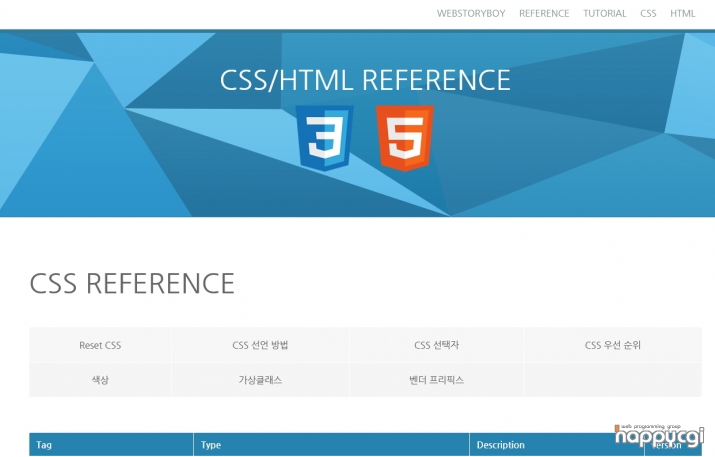Open the TUTORIAL menu item

coord(605,14)
